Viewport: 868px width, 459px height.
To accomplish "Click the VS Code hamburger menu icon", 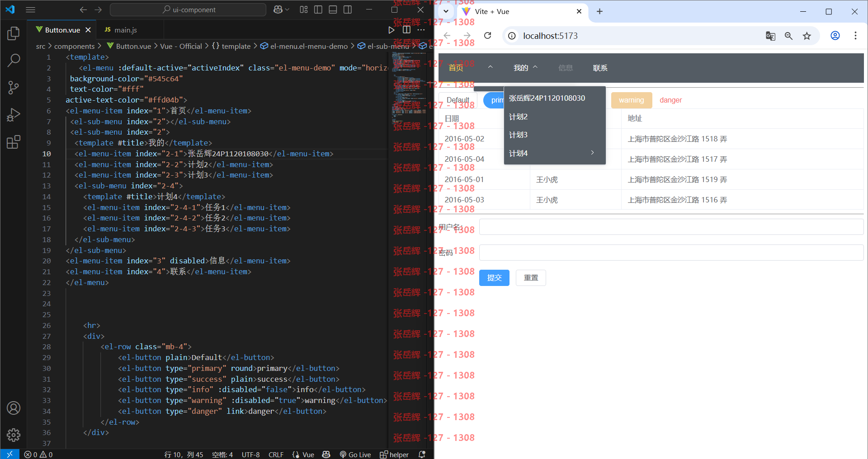I will point(30,9).
